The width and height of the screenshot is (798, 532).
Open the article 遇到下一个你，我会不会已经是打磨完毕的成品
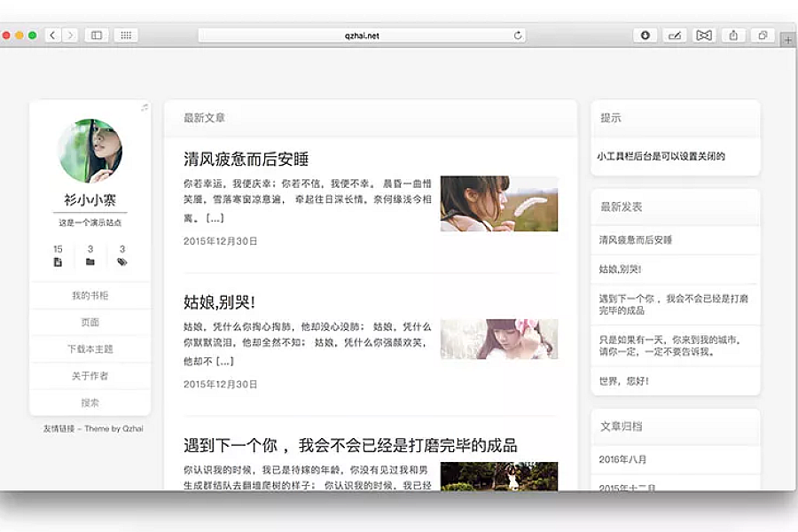(x=350, y=445)
